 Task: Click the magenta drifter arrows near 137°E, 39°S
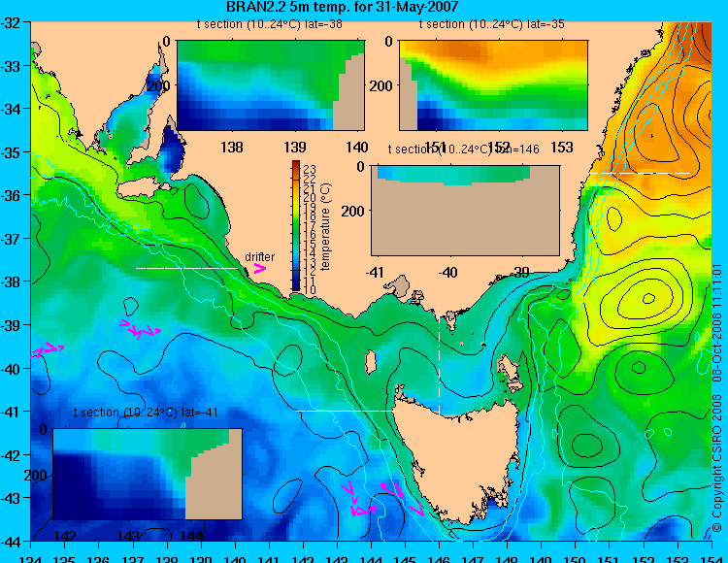[x=140, y=328]
